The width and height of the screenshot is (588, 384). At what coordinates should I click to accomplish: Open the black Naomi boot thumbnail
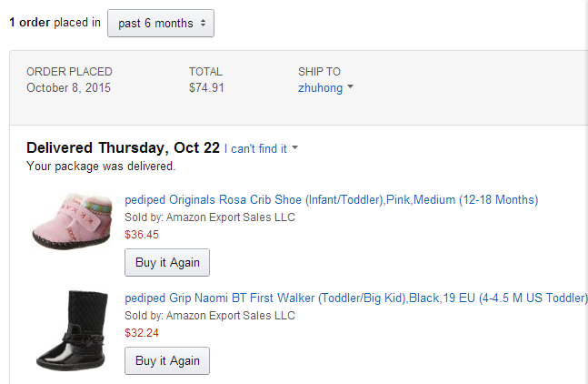coord(72,330)
